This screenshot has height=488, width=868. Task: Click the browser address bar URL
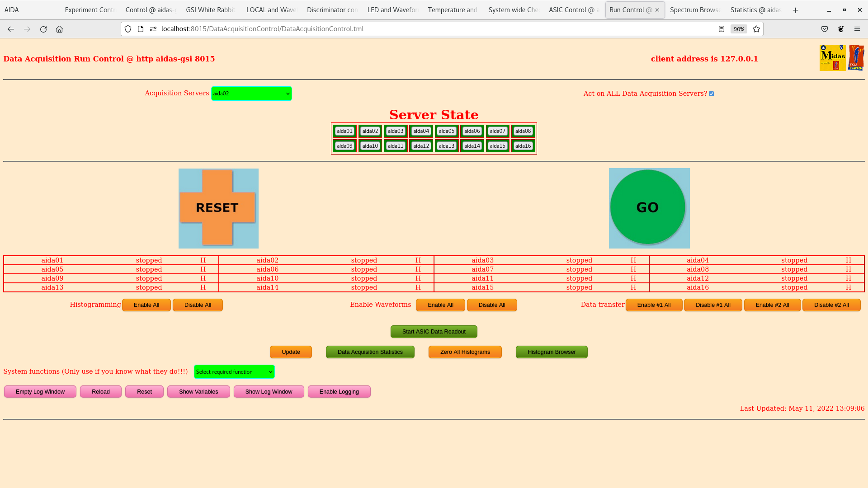(x=262, y=29)
